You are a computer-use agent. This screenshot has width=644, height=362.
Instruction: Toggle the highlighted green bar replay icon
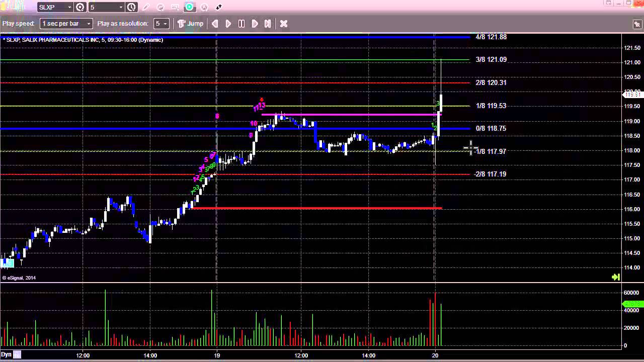(x=190, y=7)
